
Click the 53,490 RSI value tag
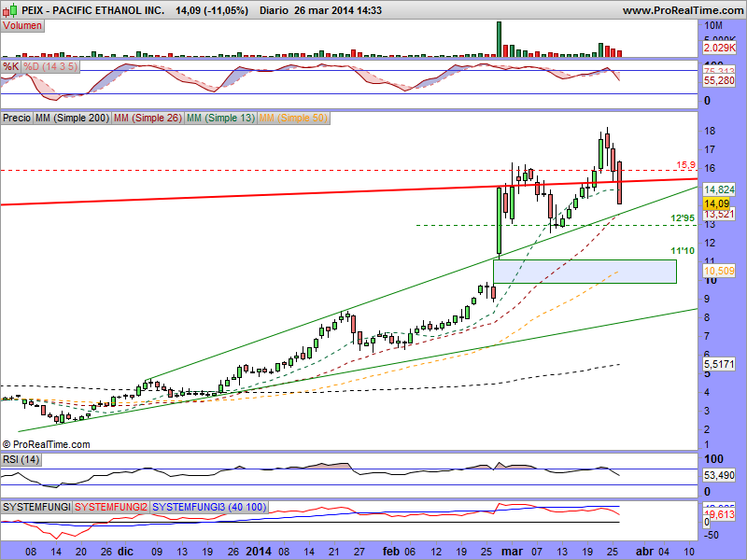pyautogui.click(x=719, y=475)
